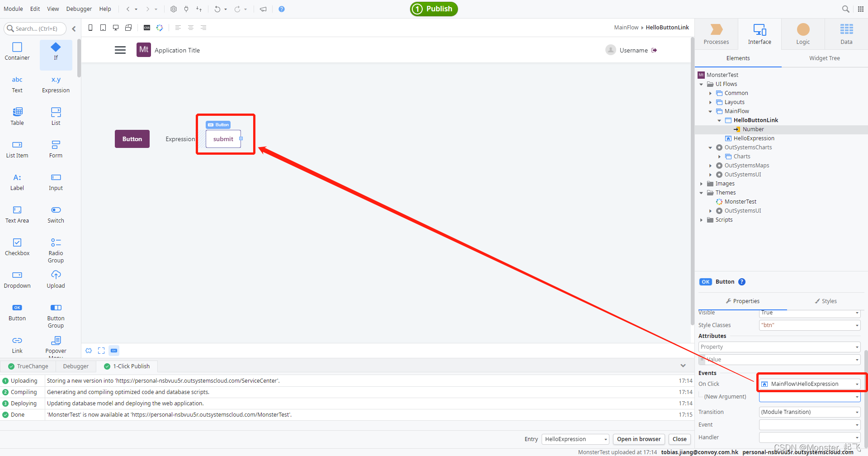This screenshot has height=456, width=868.
Task: Click the merge and compare arrows icon
Action: point(199,9)
